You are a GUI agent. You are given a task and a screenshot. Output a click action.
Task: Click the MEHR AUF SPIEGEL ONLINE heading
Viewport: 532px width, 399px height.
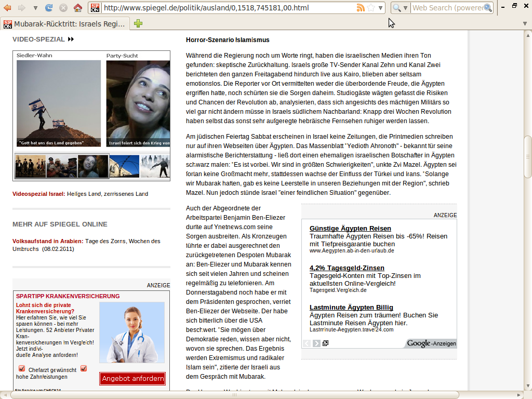pyautogui.click(x=60, y=224)
